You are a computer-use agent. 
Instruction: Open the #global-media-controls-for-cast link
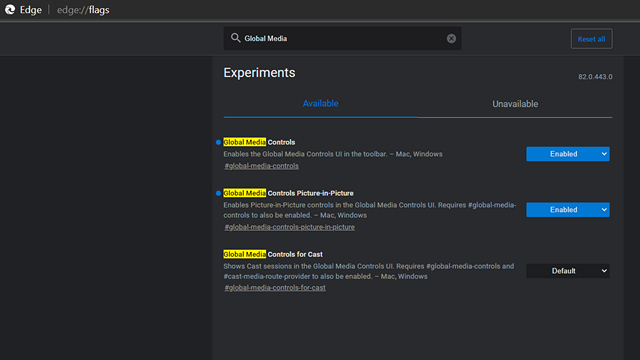click(275, 288)
